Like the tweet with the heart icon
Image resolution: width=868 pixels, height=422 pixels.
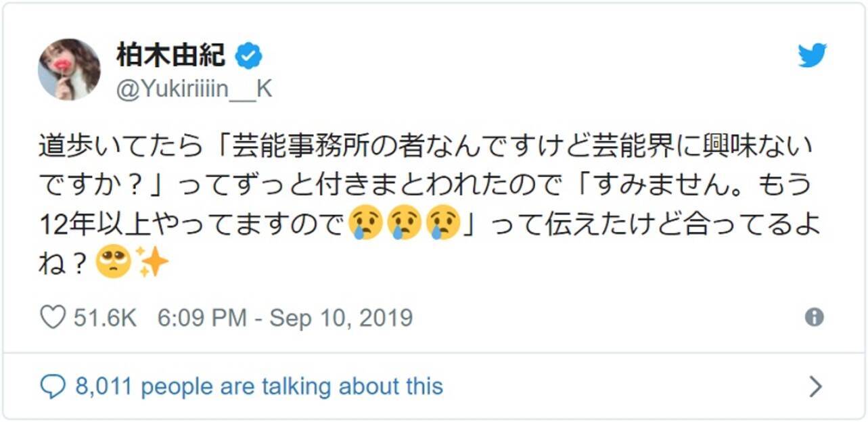coord(53,317)
